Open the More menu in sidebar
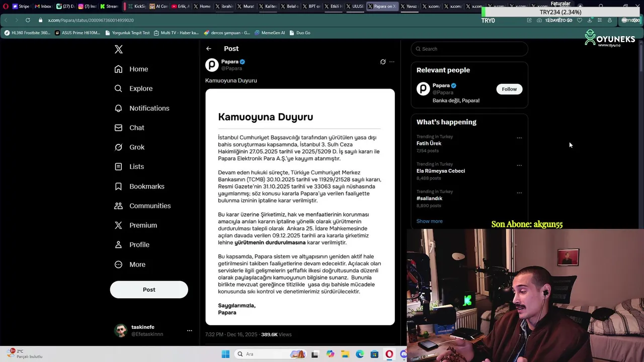Screen dimensions: 644x362 [x=130, y=264]
